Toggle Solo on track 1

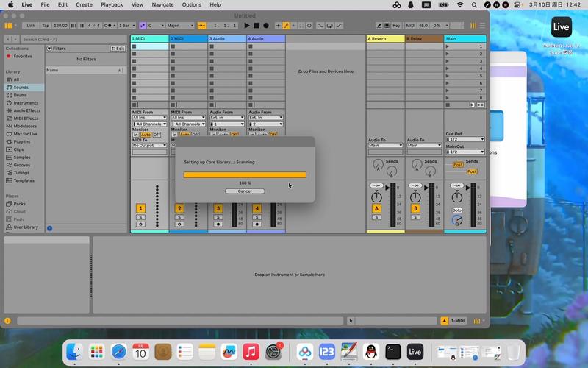point(140,217)
